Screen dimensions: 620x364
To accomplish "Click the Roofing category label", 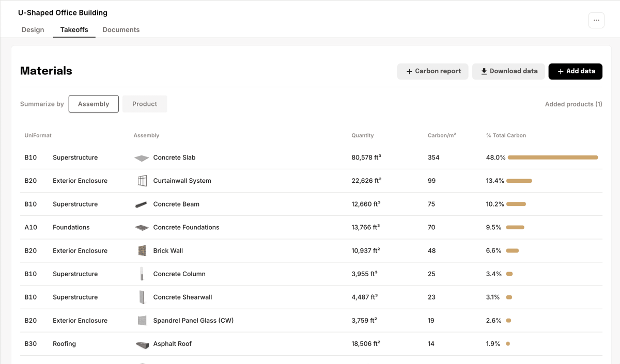I will pyautogui.click(x=64, y=343).
